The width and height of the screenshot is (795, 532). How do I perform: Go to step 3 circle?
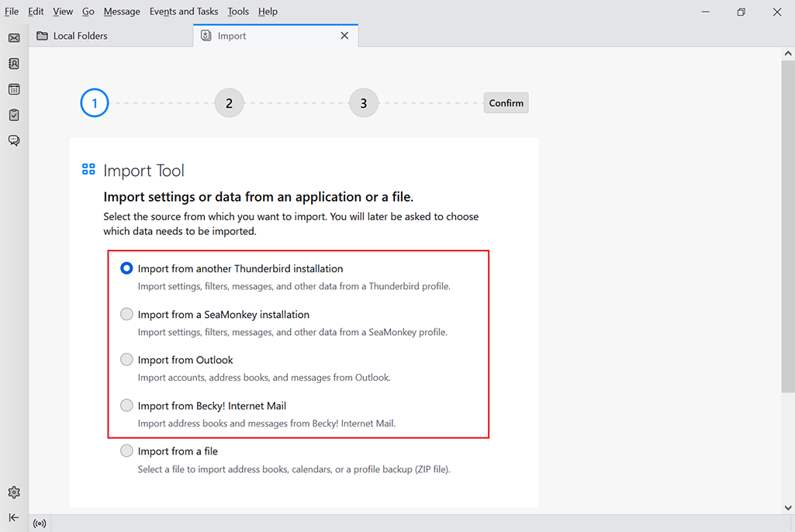click(364, 103)
